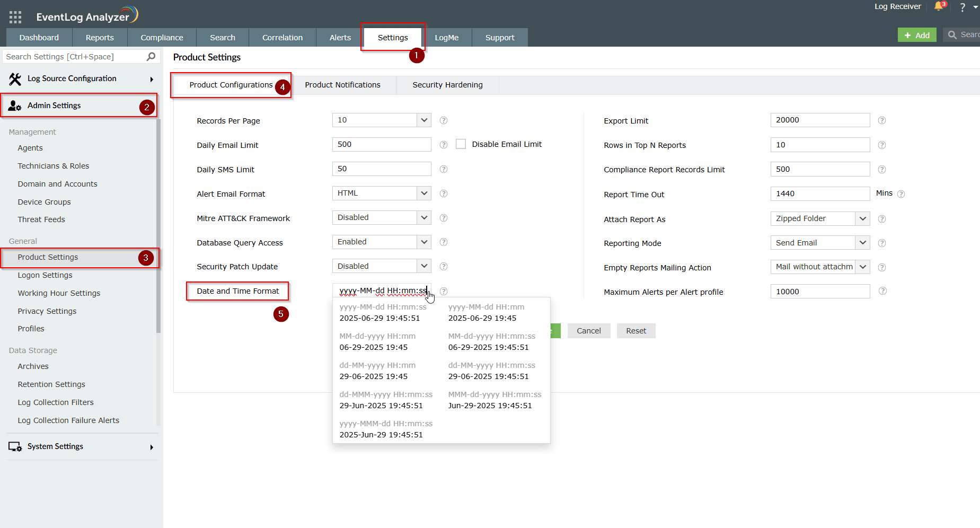Click the Daily Email Limit input field

coord(382,145)
